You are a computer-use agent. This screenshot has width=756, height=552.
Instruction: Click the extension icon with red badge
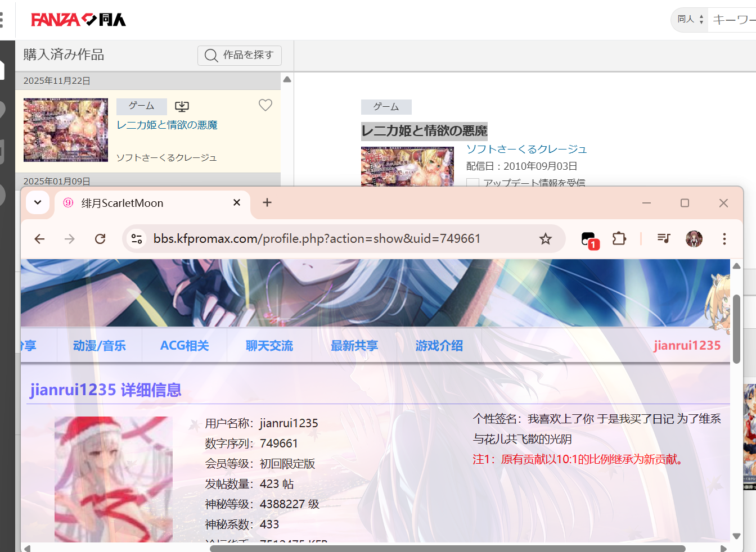589,239
